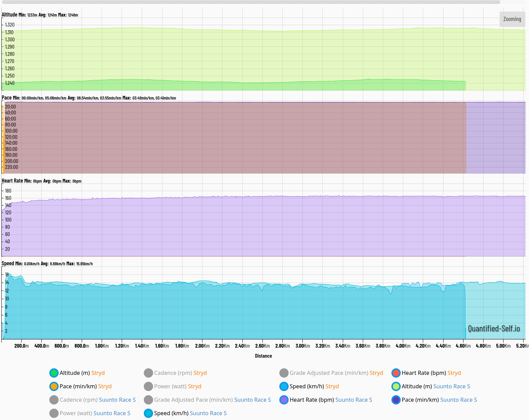Viewport: 529px width, 420px height.
Task: Click the horizontal scrollbar at the top
Action: pyautogui.click(x=251, y=2)
